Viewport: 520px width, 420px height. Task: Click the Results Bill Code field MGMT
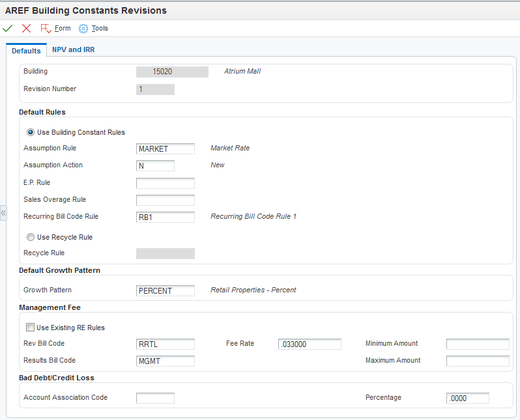pyautogui.click(x=165, y=361)
